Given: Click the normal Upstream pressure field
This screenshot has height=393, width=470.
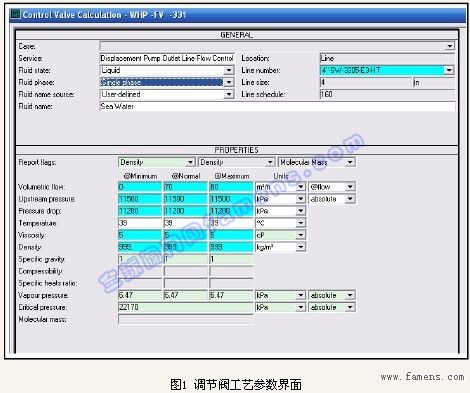Looking at the screenshot, I should (185, 199).
